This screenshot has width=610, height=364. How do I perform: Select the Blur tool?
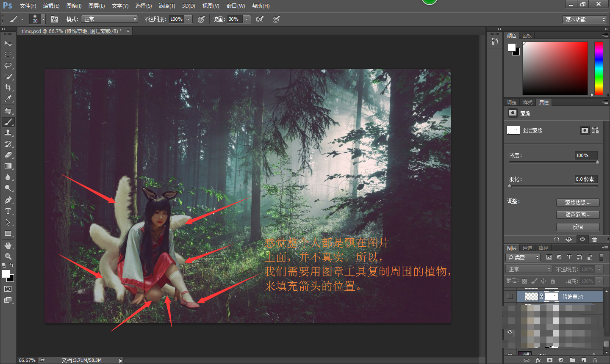[x=8, y=177]
